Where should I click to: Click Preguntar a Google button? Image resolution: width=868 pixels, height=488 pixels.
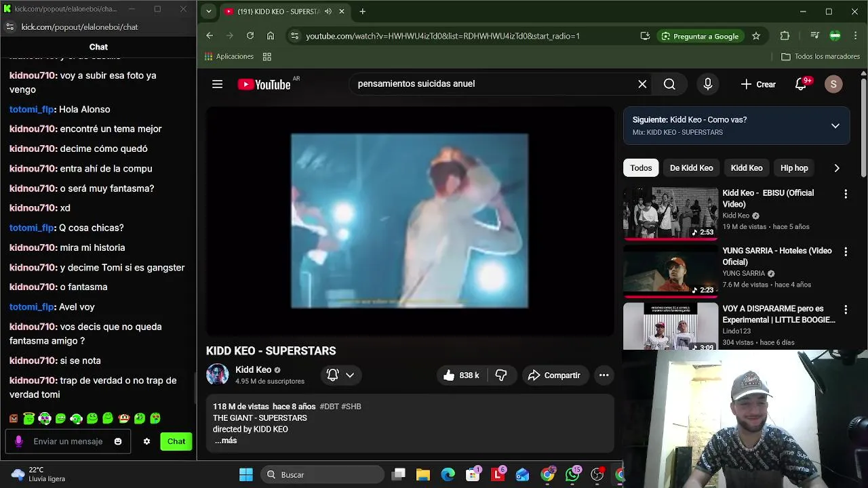(700, 36)
